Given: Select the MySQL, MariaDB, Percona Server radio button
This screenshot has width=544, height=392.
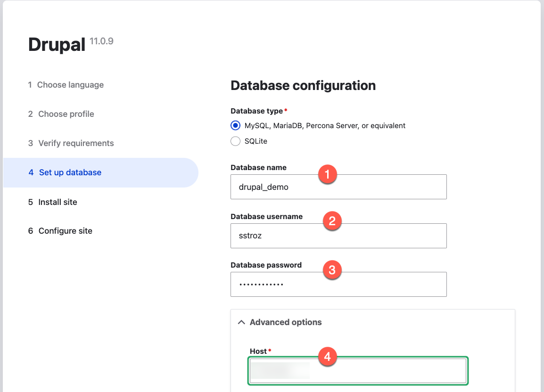Looking at the screenshot, I should [x=235, y=125].
